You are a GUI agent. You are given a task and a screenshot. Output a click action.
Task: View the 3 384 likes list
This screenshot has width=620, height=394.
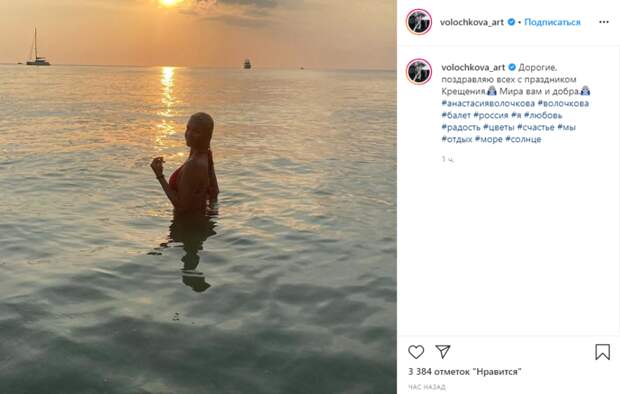click(465, 372)
